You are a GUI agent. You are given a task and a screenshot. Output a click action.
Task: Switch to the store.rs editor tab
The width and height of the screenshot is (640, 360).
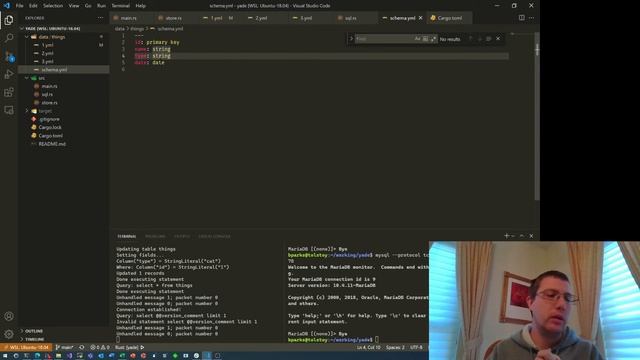(173, 18)
